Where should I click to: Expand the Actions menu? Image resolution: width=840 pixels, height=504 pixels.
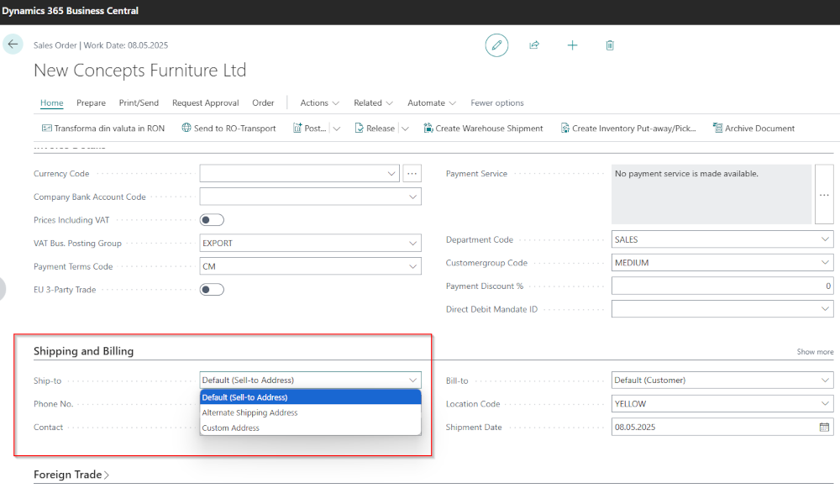[x=319, y=102]
